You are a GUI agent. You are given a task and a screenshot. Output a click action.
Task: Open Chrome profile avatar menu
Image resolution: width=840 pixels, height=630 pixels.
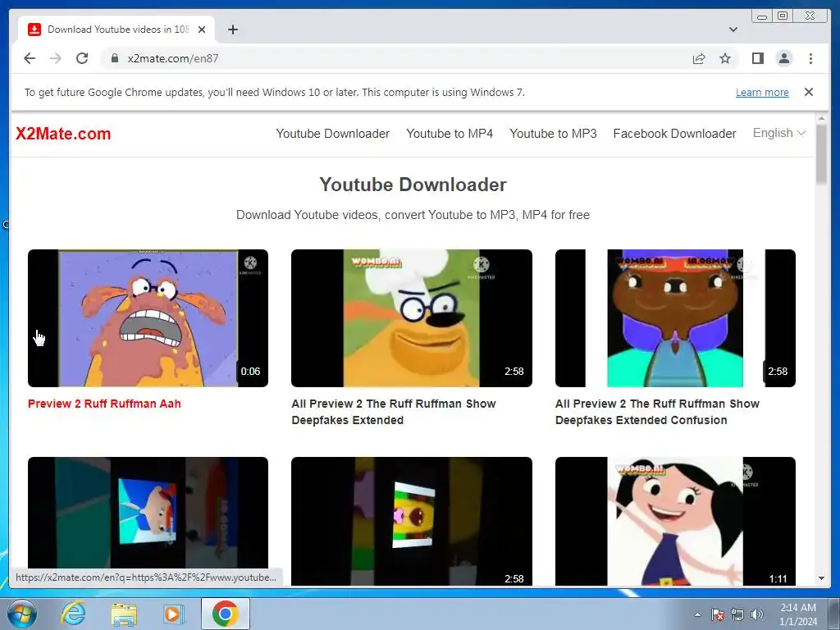pyautogui.click(x=784, y=58)
